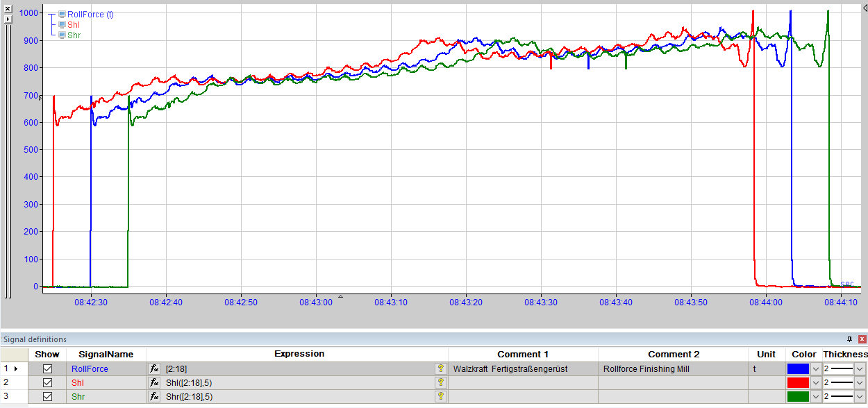The width and height of the screenshot is (868, 408).
Task: Click the Signal definitions panel title
Action: (x=35, y=339)
